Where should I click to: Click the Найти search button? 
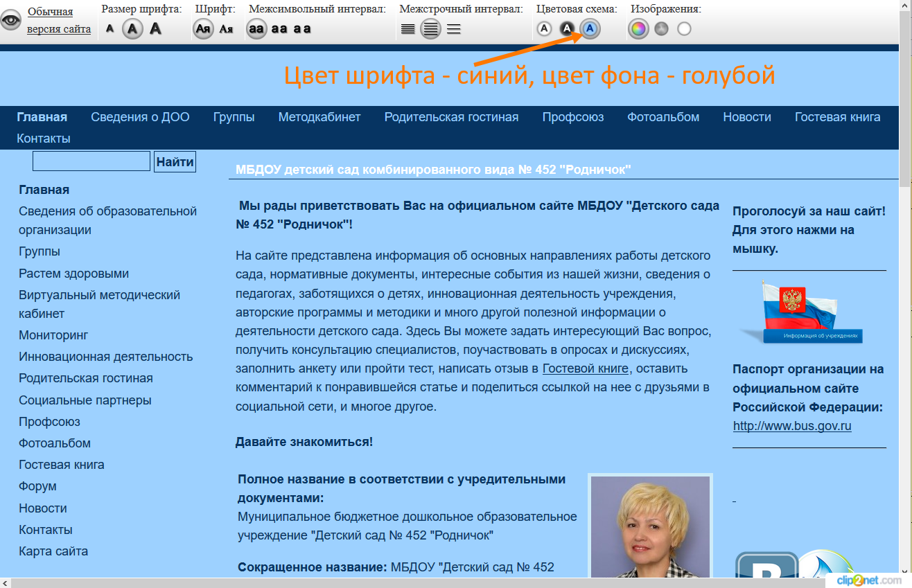[x=175, y=162]
